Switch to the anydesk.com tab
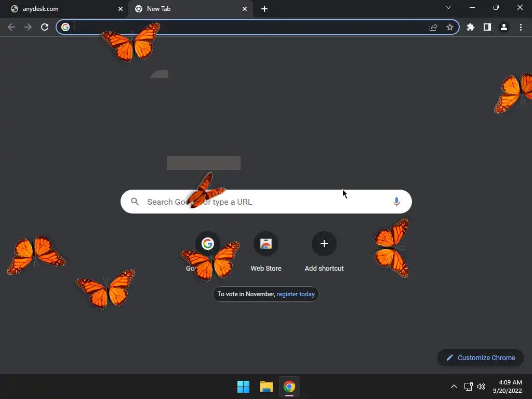Screen dimensions: 532x399 [64, 9]
